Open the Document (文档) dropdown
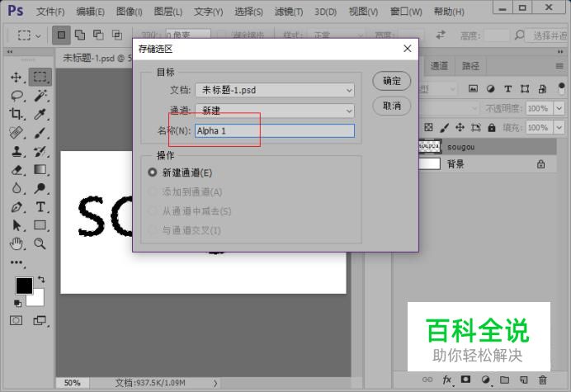Image resolution: width=571 pixels, height=392 pixels. point(275,90)
